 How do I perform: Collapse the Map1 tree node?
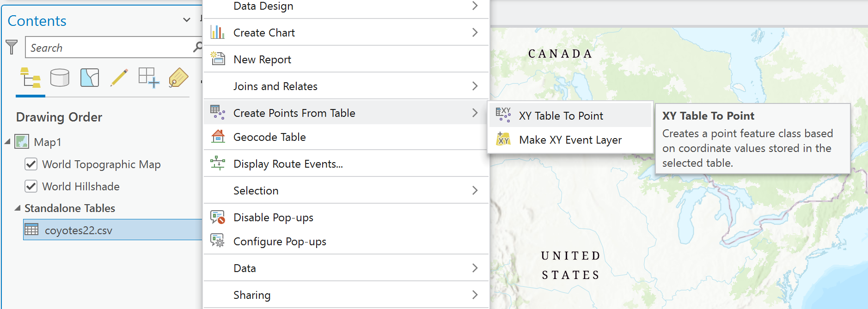pyautogui.click(x=7, y=142)
